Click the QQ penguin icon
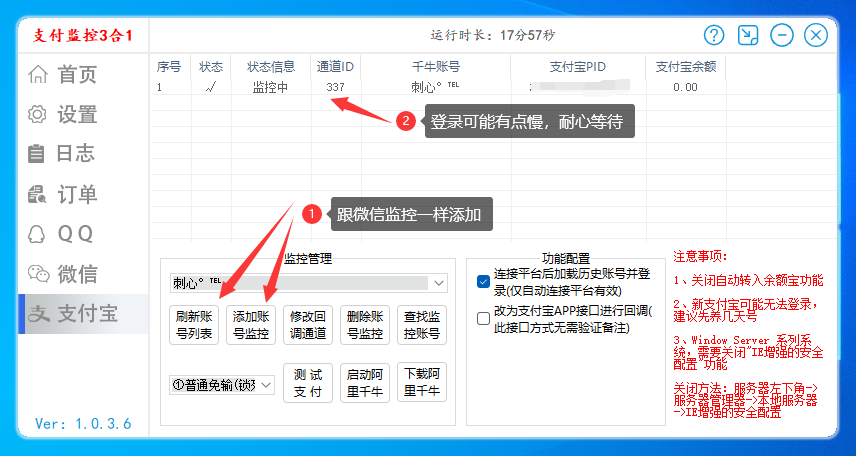The height and width of the screenshot is (456, 856). (x=37, y=234)
